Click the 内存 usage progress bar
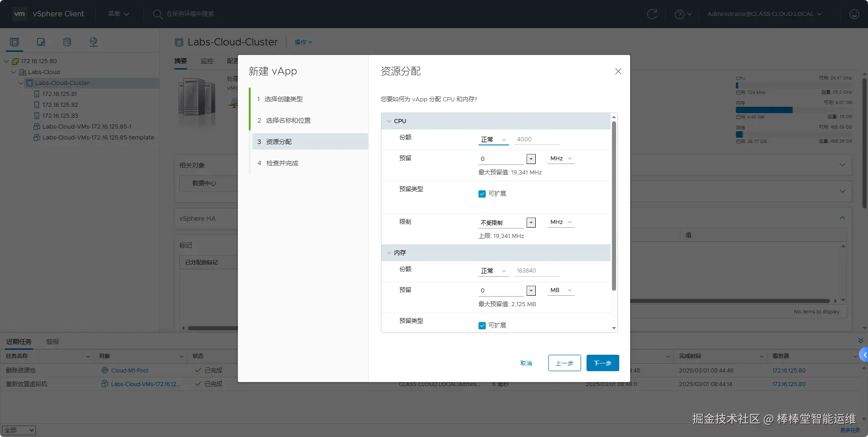Image resolution: width=868 pixels, height=437 pixels. click(794, 110)
